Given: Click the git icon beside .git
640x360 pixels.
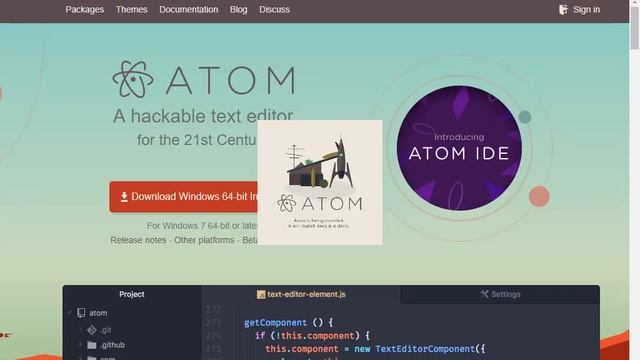Looking at the screenshot, I should click(x=92, y=330).
